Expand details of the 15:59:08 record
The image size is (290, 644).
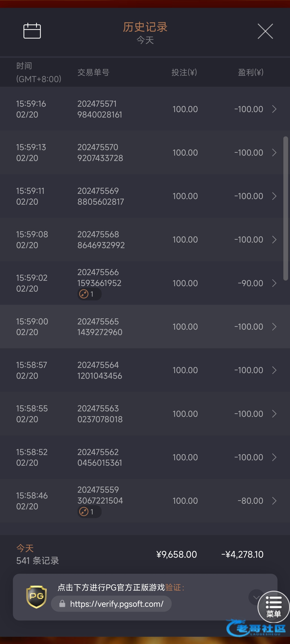274,239
